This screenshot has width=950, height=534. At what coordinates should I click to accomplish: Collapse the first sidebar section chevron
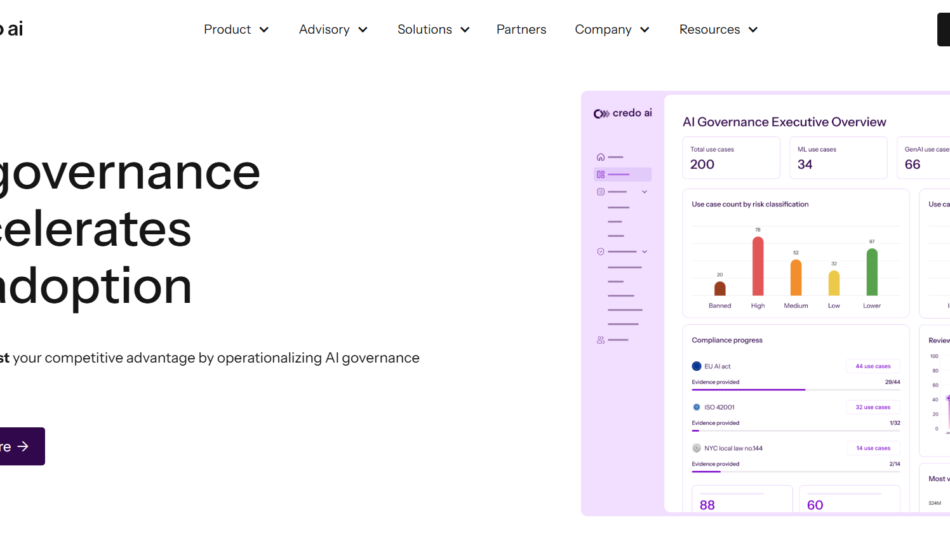[x=644, y=192]
